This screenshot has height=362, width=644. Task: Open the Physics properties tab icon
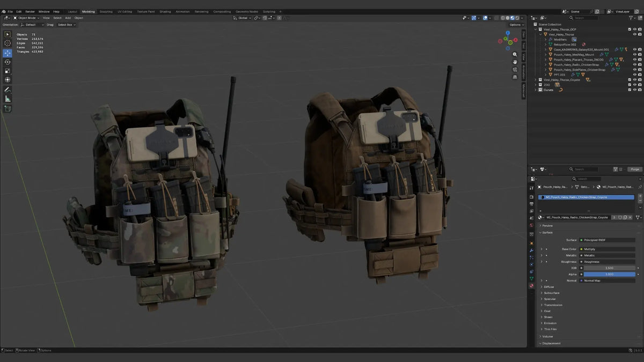531,264
